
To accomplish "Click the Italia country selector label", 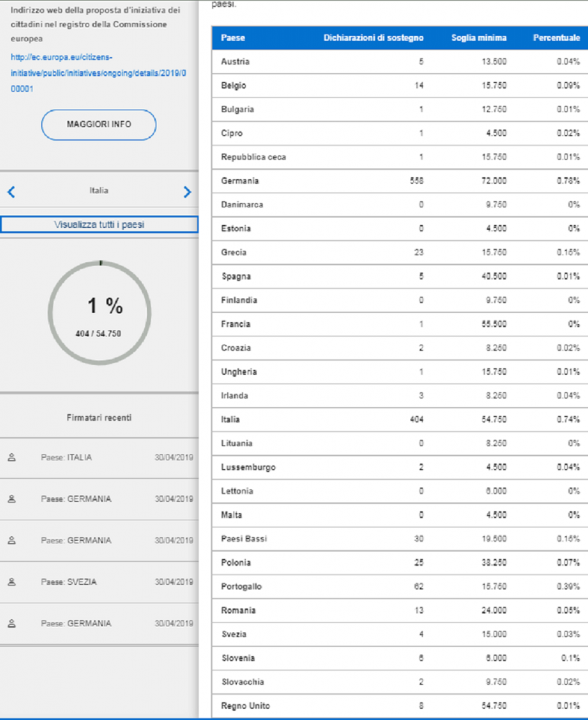I will [x=98, y=191].
